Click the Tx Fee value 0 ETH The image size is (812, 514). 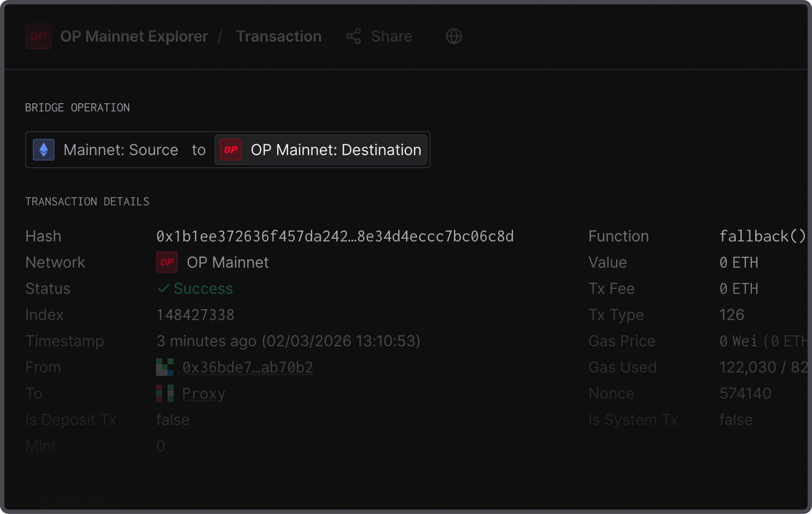[739, 288]
